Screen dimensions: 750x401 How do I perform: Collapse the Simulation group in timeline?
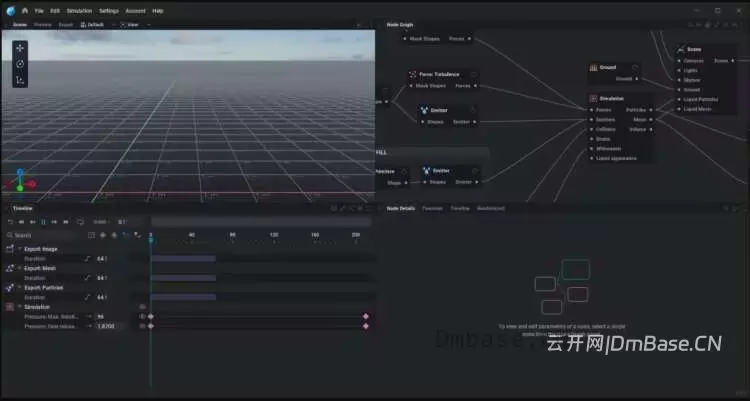pos(20,307)
